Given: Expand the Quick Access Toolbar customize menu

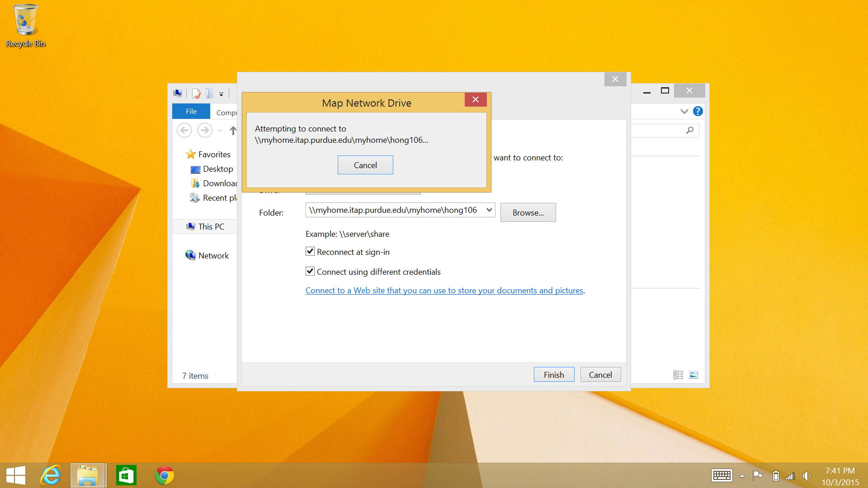Looking at the screenshot, I should [x=221, y=94].
